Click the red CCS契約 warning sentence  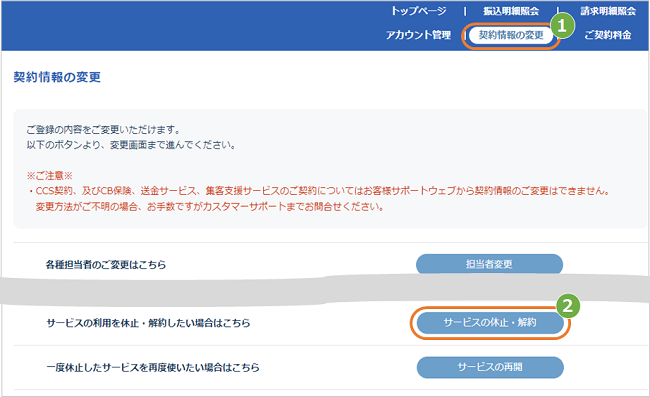(319, 191)
